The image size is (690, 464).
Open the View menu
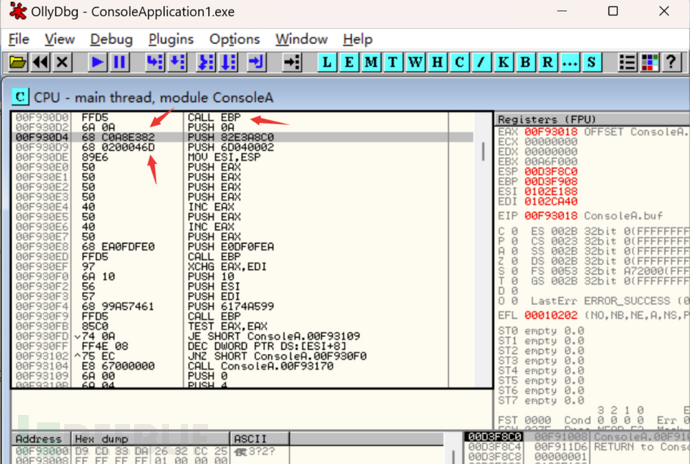59,39
